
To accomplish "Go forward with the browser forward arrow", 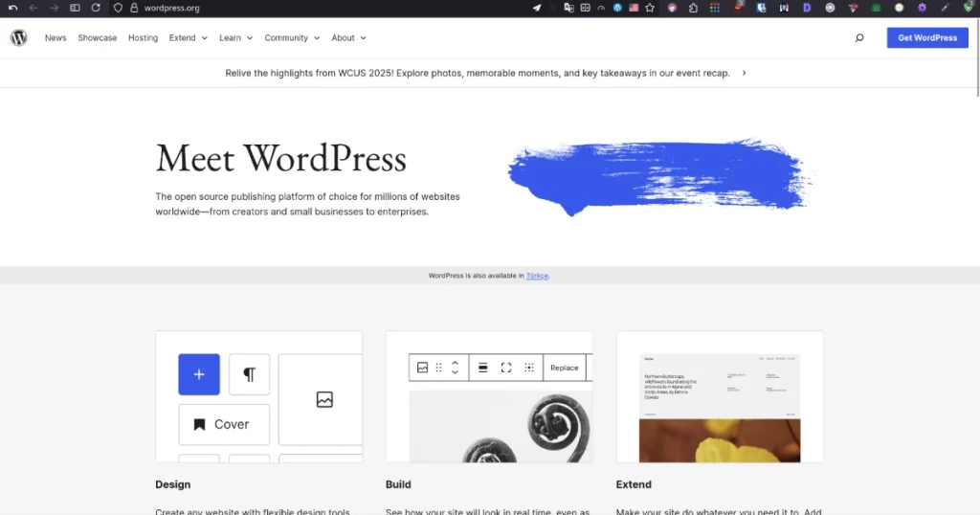I will pyautogui.click(x=54, y=8).
